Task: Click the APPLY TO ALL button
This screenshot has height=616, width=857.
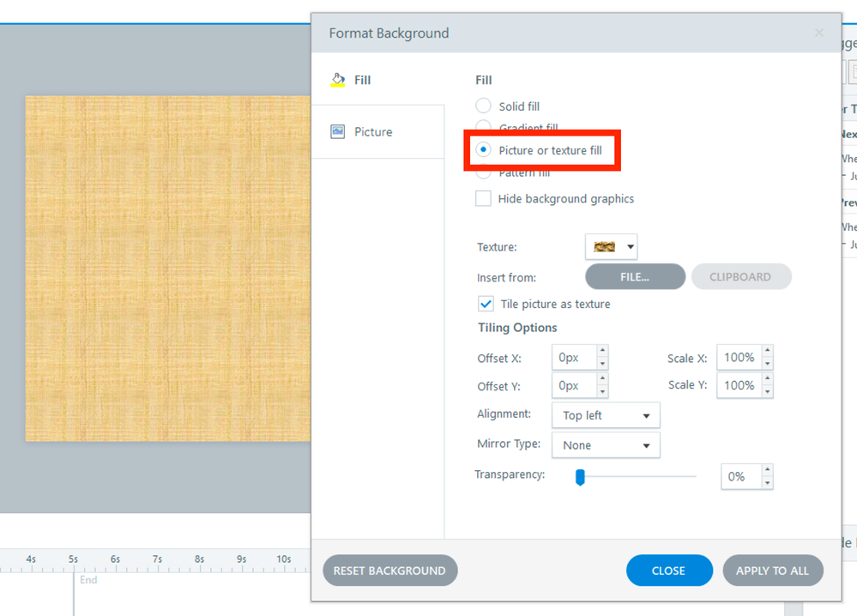Action: pos(773,571)
